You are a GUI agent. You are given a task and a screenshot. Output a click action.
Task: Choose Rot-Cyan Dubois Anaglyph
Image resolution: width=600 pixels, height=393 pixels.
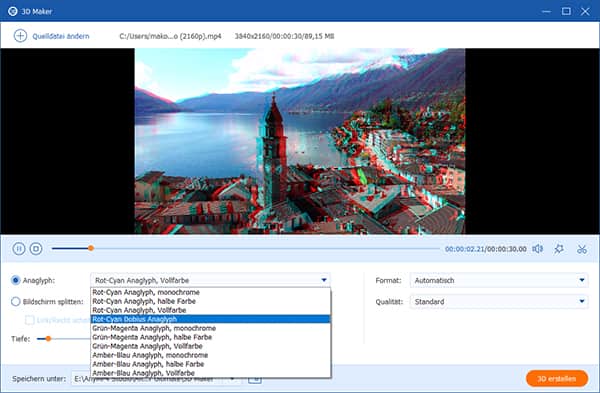(x=210, y=319)
